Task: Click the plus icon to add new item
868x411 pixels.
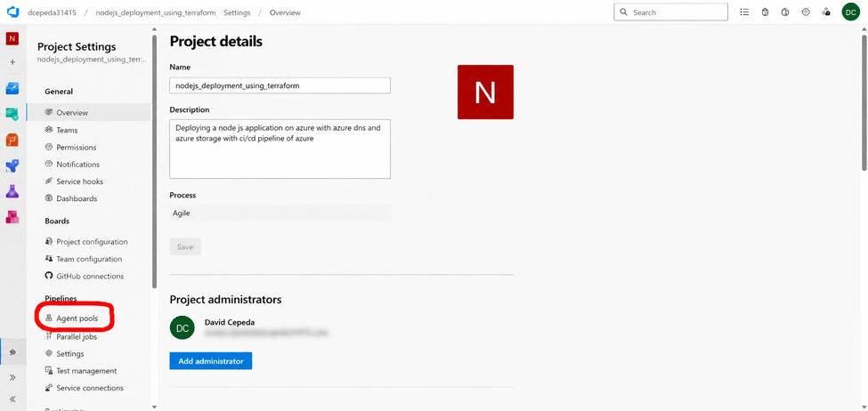Action: (x=12, y=62)
